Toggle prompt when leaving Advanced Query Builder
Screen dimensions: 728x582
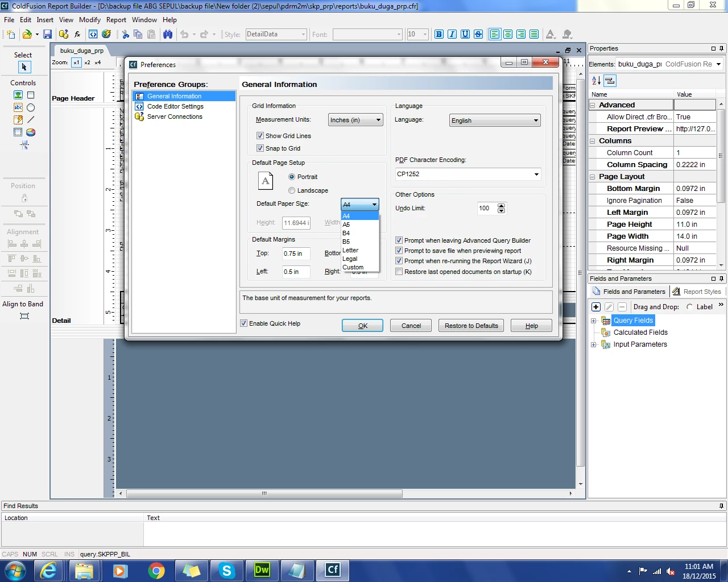point(399,240)
